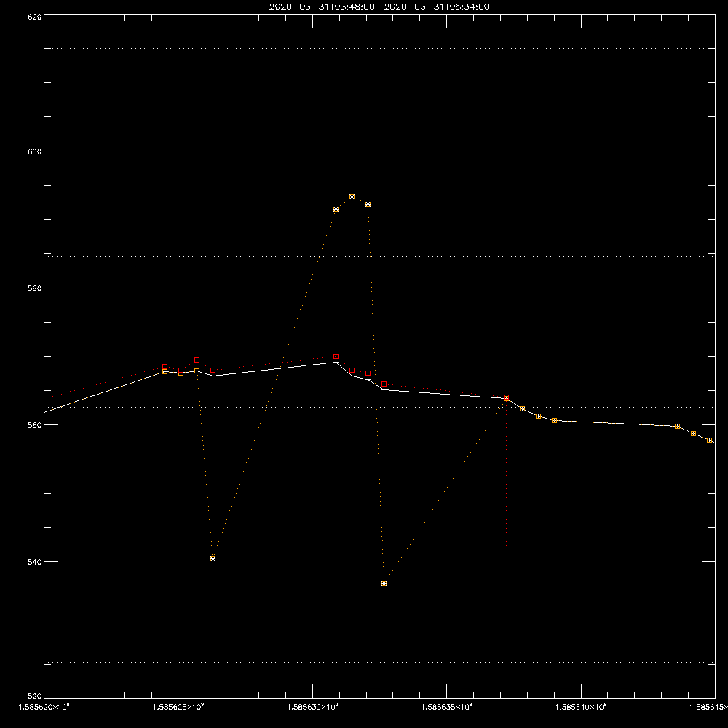Select the leftmost red square marker
This screenshot has width=728, height=728.
coord(165,367)
